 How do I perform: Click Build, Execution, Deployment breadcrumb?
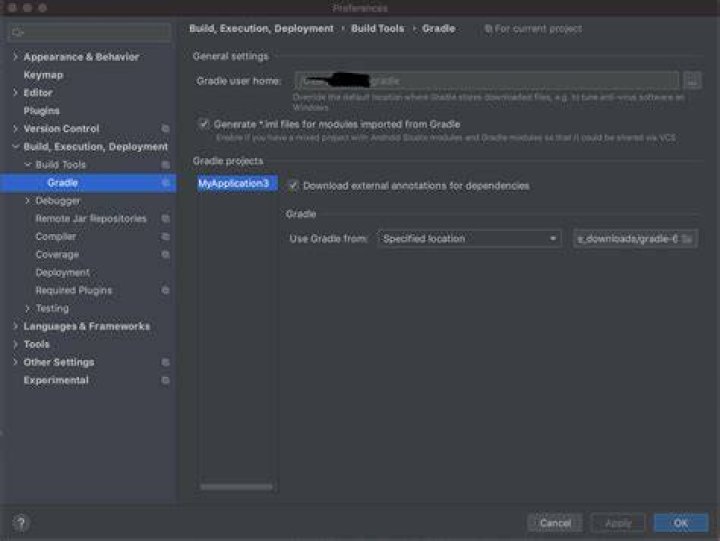coord(261,28)
